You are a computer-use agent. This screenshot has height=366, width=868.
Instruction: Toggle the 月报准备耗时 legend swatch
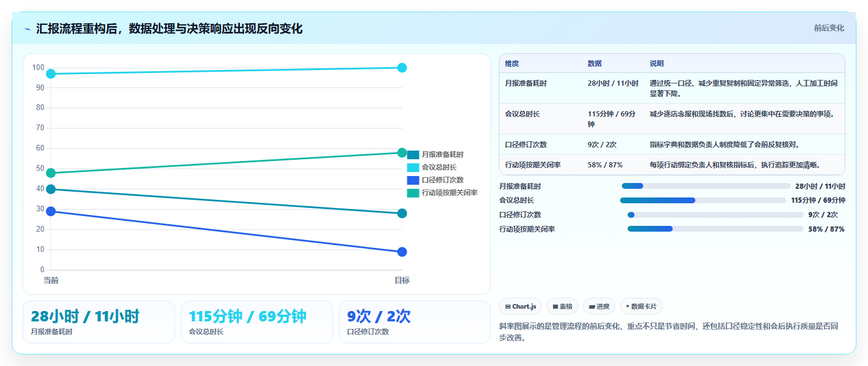413,155
